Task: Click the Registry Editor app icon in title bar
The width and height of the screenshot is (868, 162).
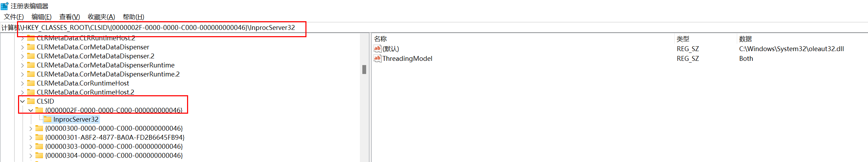Action: (x=5, y=6)
